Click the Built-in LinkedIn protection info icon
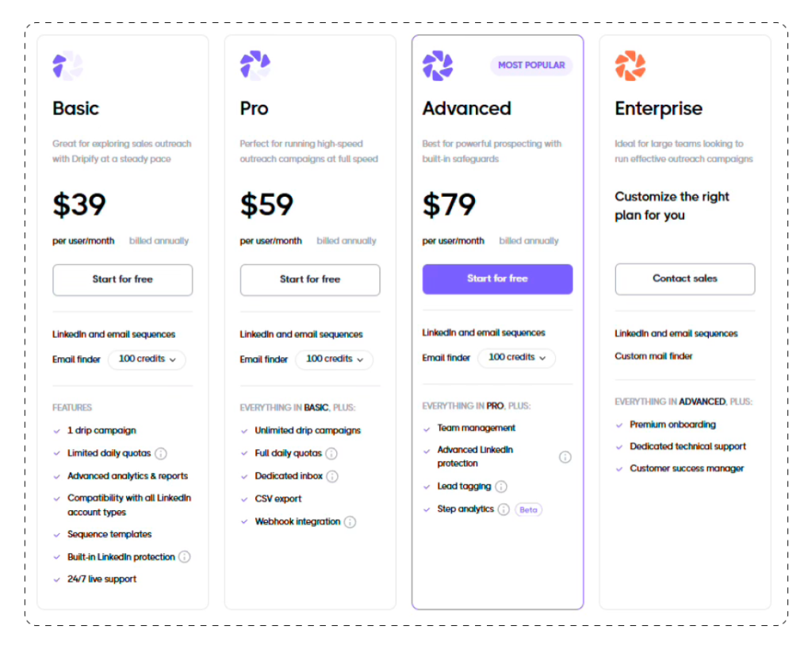 click(186, 557)
